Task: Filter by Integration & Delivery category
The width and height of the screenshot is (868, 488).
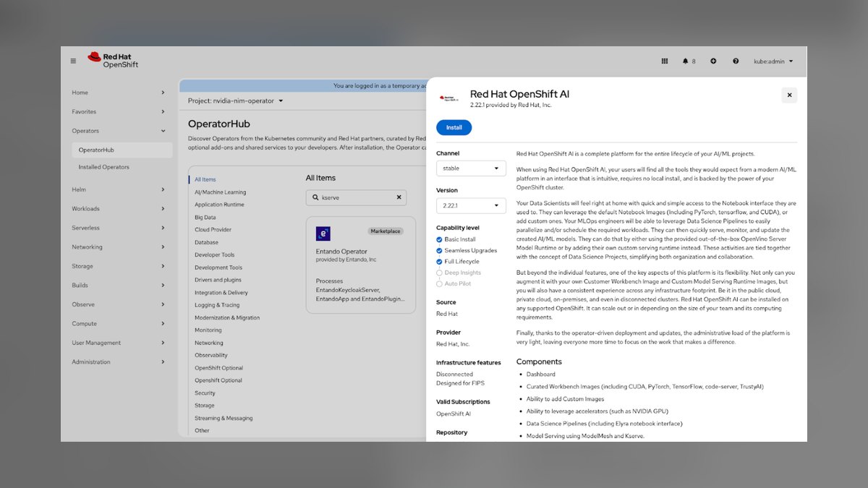Action: (221, 293)
